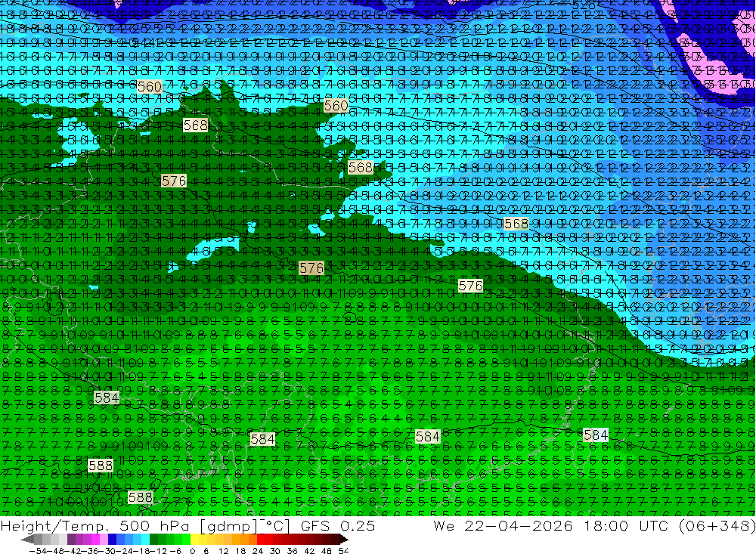Click the dark green legend swatch after -18
The image size is (756, 554).
click(153, 539)
